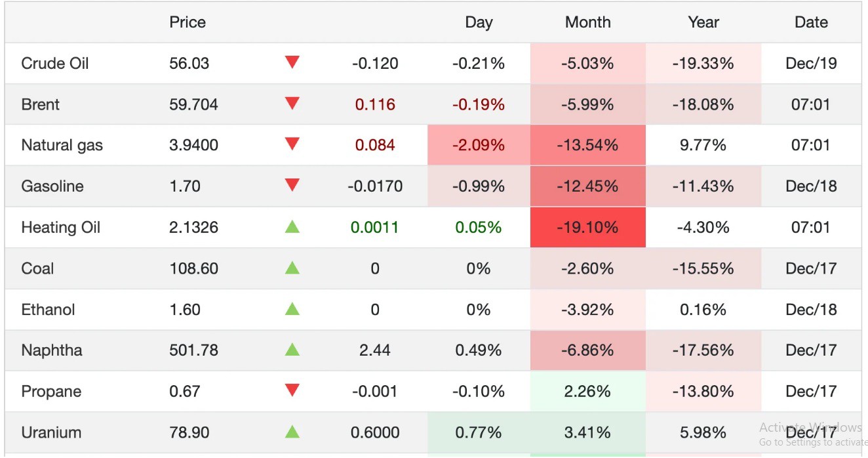Sort by the Price column header
Screen dimensions: 868x458
pyautogui.click(x=187, y=22)
